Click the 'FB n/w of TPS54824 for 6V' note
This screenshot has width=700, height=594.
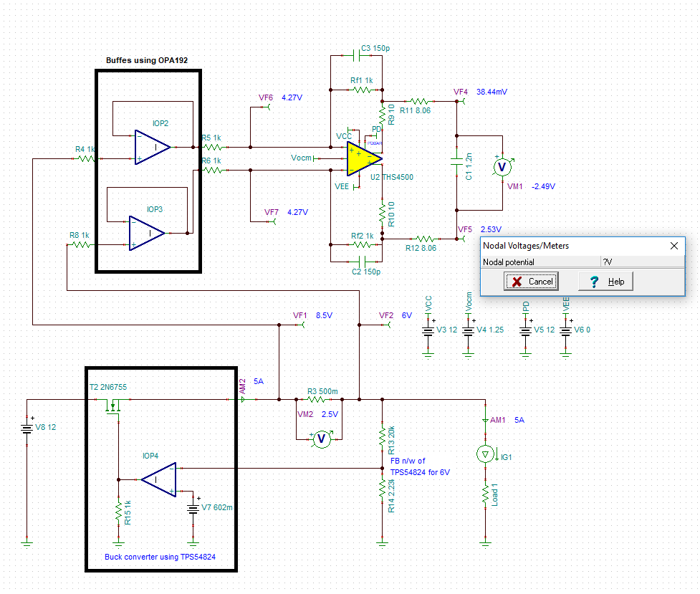[x=420, y=466]
